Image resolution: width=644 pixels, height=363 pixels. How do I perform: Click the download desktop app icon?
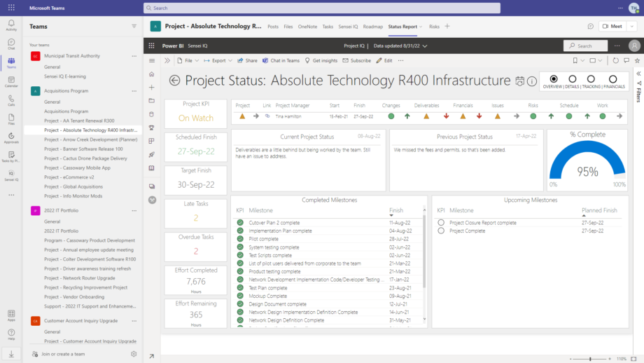[x=11, y=354]
